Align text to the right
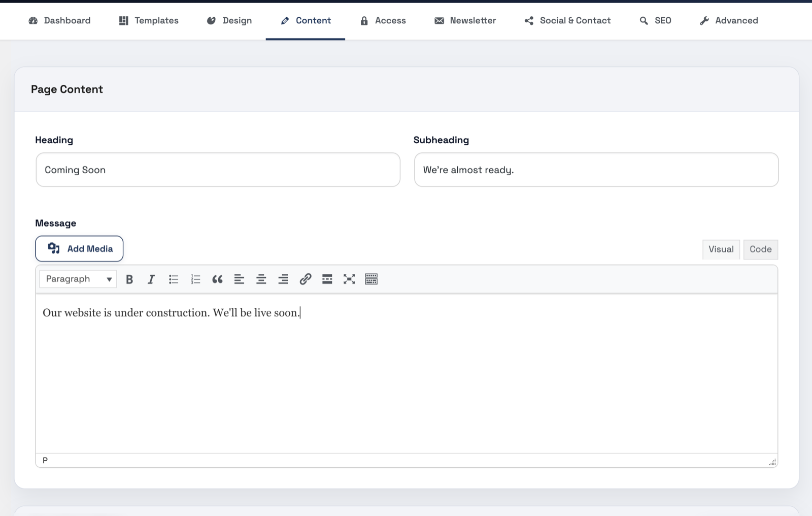812x516 pixels. tap(283, 279)
